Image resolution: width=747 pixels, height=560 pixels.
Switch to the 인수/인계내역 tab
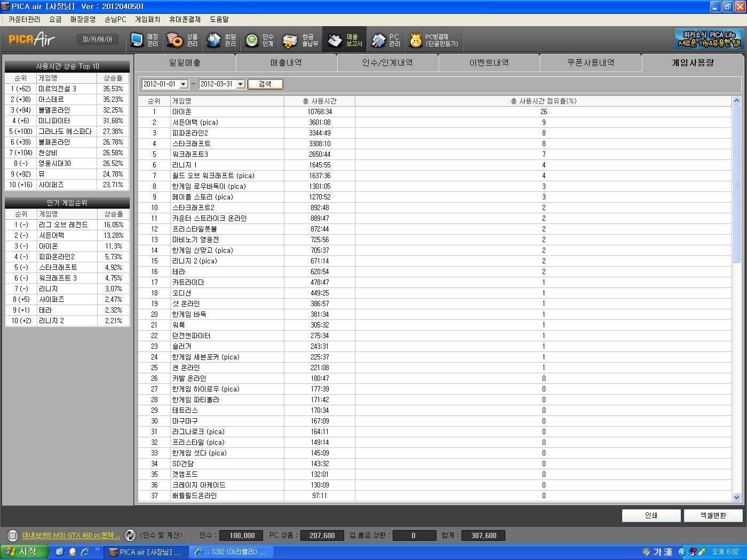388,62
